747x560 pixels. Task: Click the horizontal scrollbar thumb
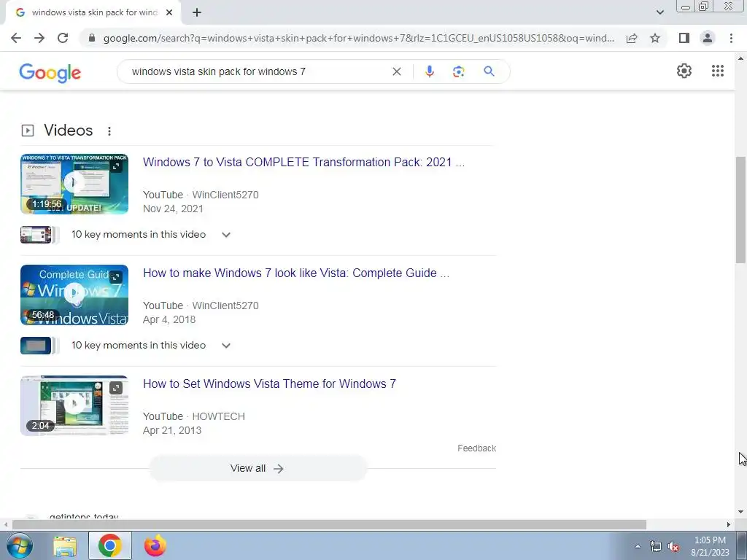(329, 524)
